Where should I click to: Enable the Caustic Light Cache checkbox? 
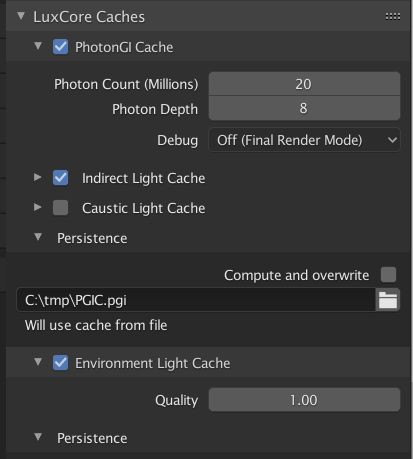pos(60,208)
